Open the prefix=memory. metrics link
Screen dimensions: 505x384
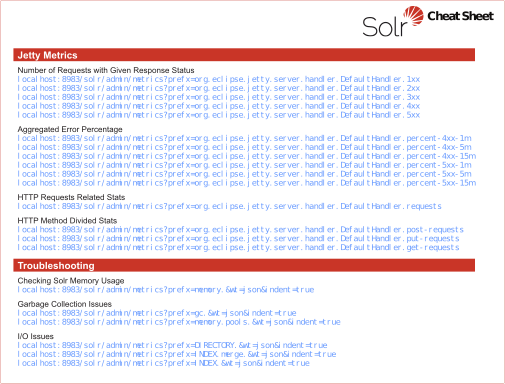[x=166, y=290]
